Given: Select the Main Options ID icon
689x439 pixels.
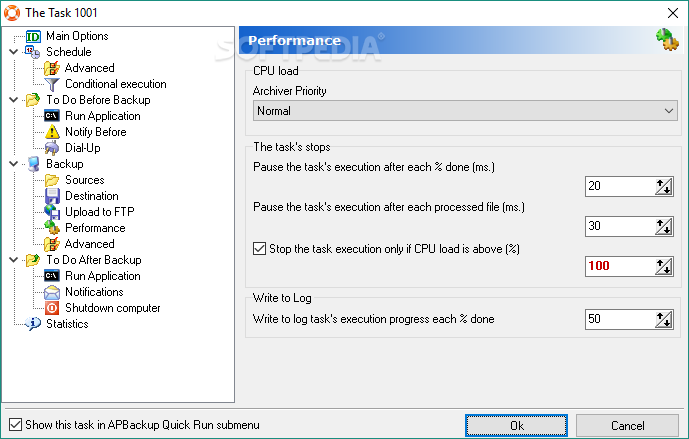Looking at the screenshot, I should (x=33, y=36).
